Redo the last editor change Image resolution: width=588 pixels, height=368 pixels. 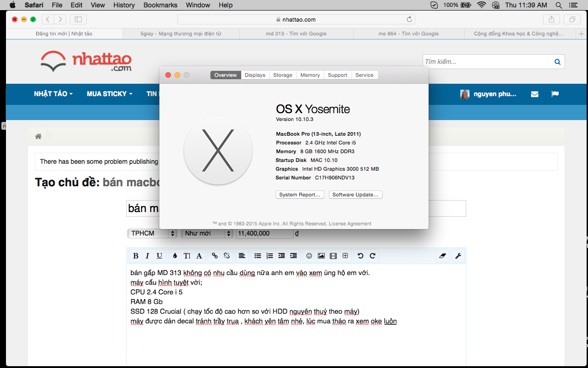(x=373, y=256)
